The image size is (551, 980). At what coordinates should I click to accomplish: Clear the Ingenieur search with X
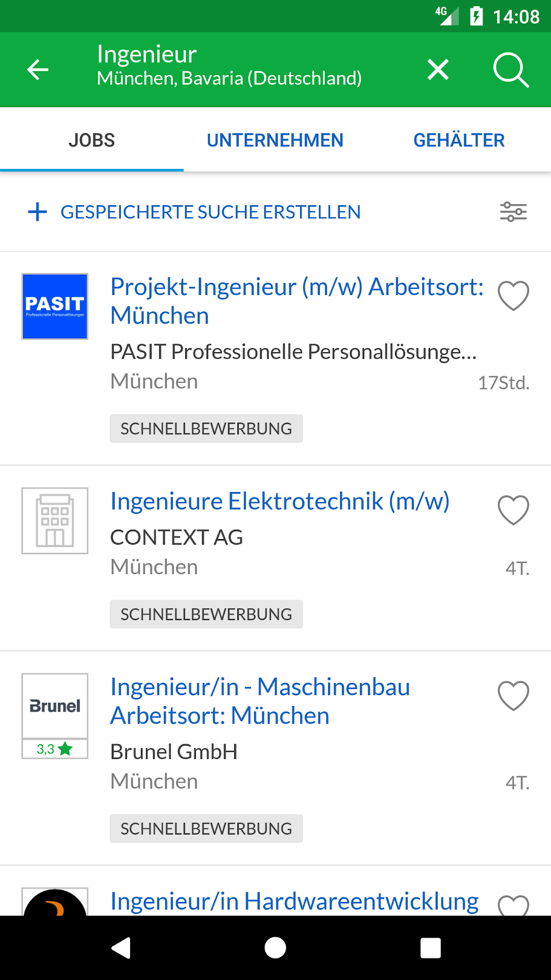coord(438,69)
